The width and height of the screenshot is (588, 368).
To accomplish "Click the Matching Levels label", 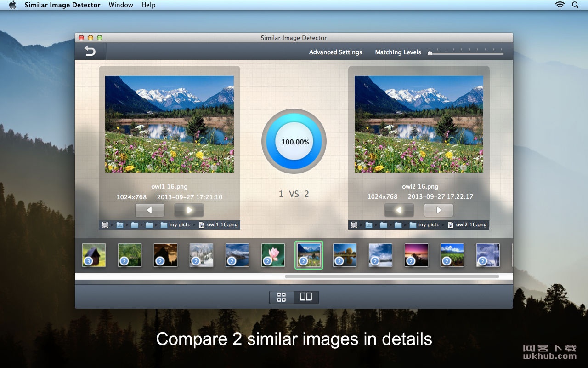I will (398, 52).
